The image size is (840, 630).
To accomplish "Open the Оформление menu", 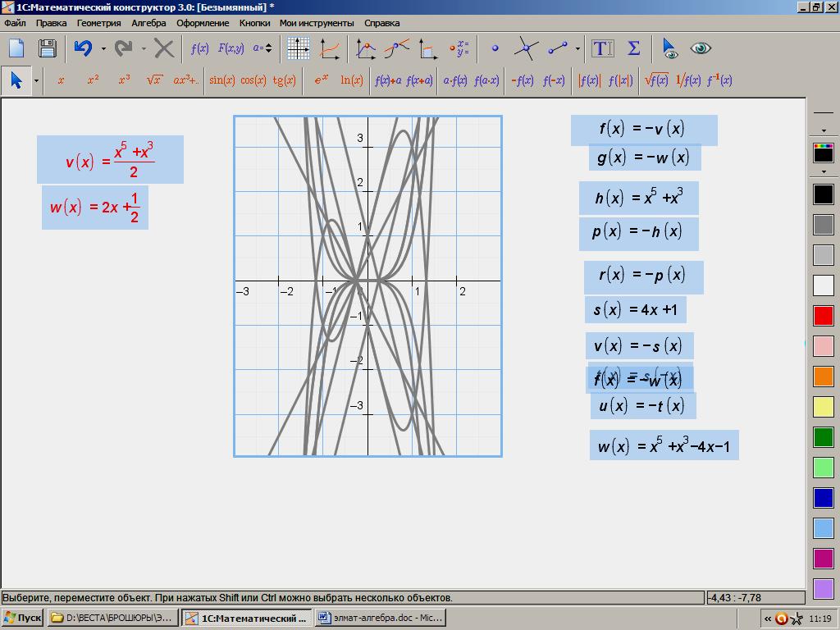I will 203,23.
